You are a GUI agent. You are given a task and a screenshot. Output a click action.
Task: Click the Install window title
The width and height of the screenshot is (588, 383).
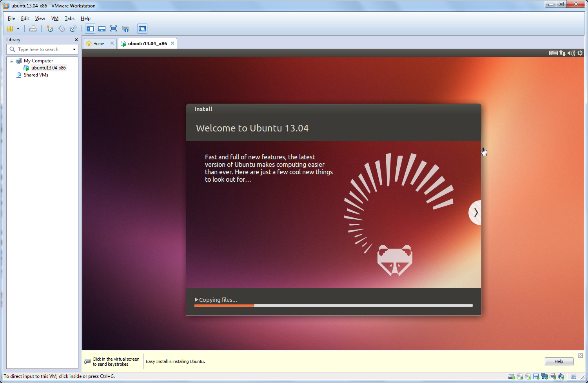click(x=203, y=109)
